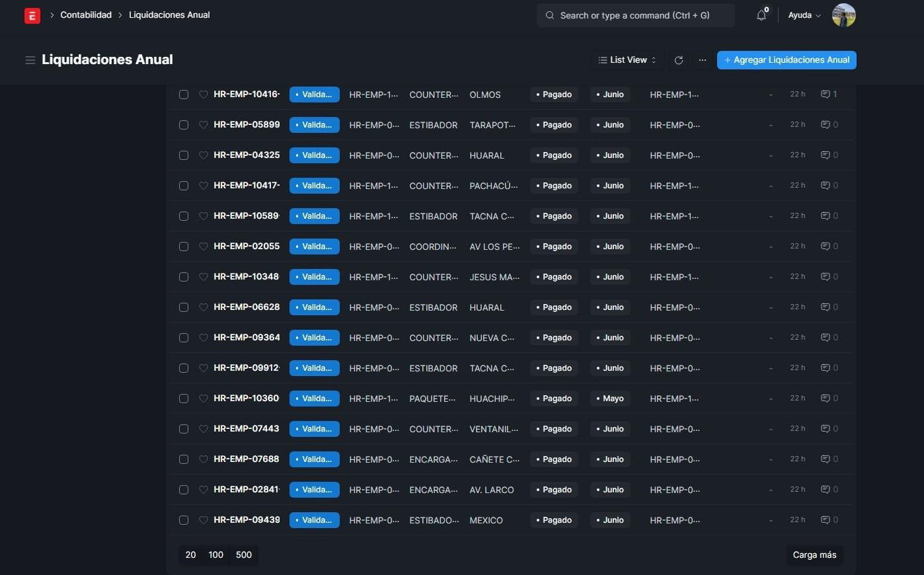Like the HR-EMP-05899 row heart icon
The height and width of the screenshot is (575, 924).
pos(204,125)
